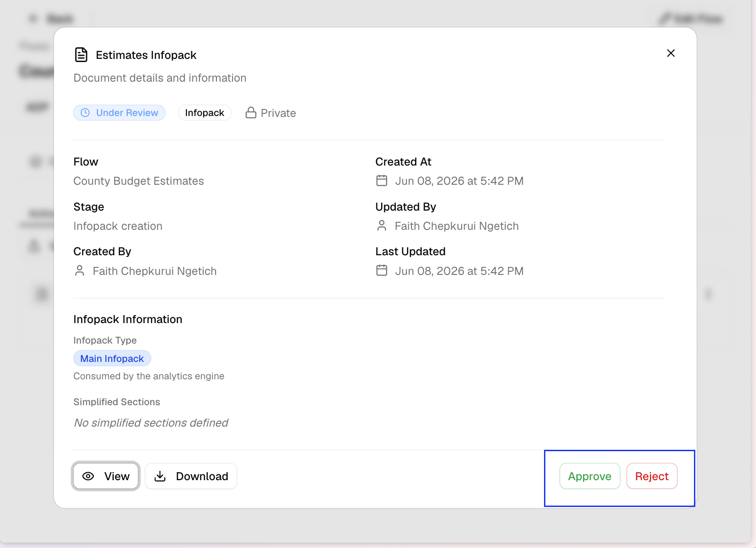Click the Private visibility label

(x=278, y=113)
